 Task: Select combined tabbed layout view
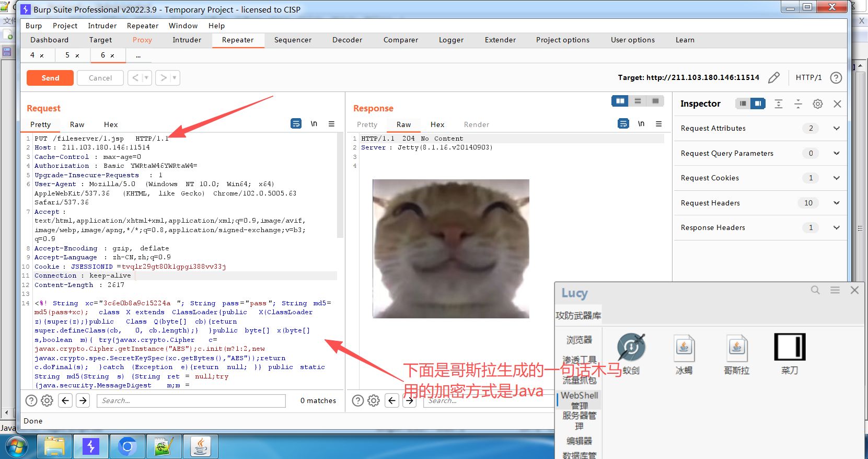pyautogui.click(x=655, y=101)
